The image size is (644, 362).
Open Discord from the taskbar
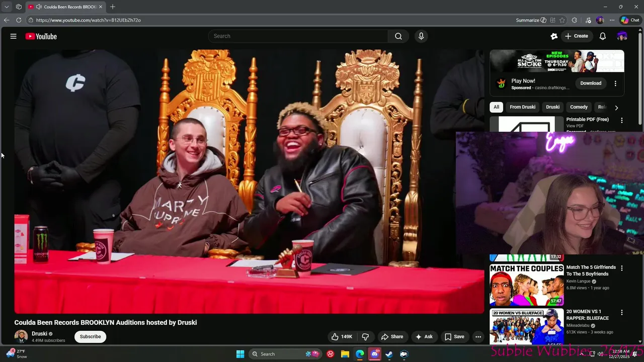[374, 354]
